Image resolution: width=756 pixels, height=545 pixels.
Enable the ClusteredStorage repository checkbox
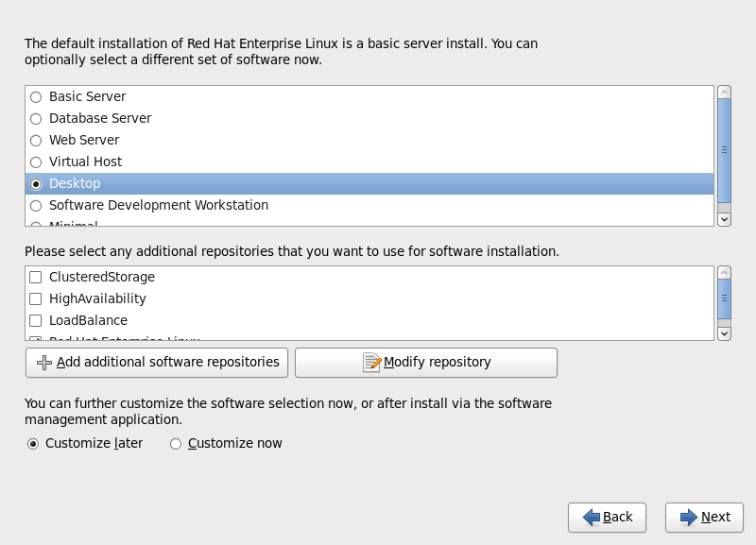click(x=36, y=277)
